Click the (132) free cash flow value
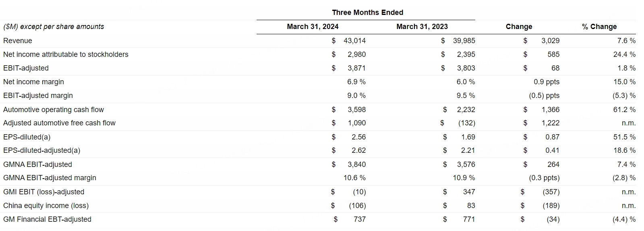Image resolution: width=644 pixels, height=231 pixels. click(466, 123)
